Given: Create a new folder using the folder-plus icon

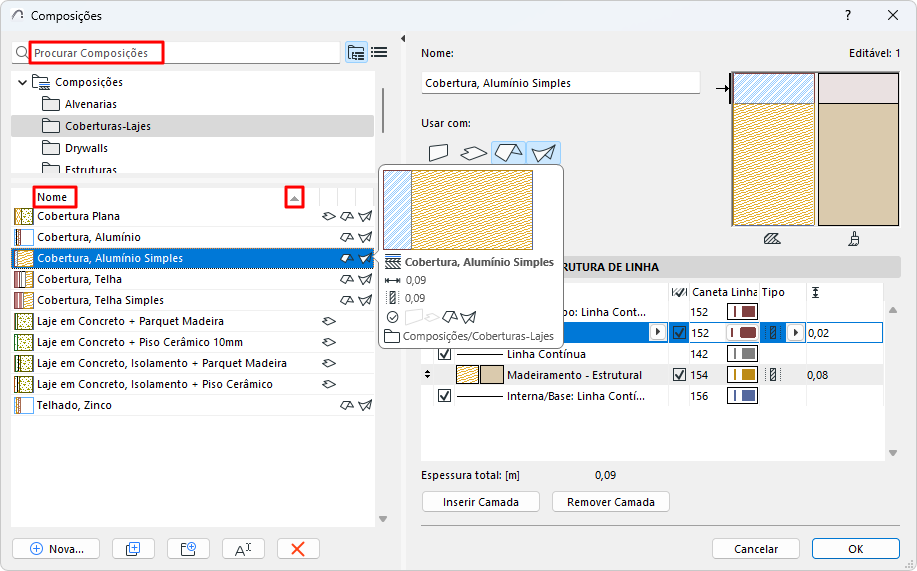Looking at the screenshot, I should point(187,548).
